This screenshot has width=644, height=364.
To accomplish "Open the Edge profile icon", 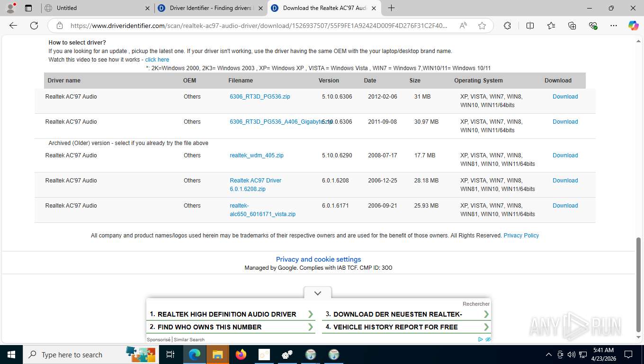I will 10,8.
